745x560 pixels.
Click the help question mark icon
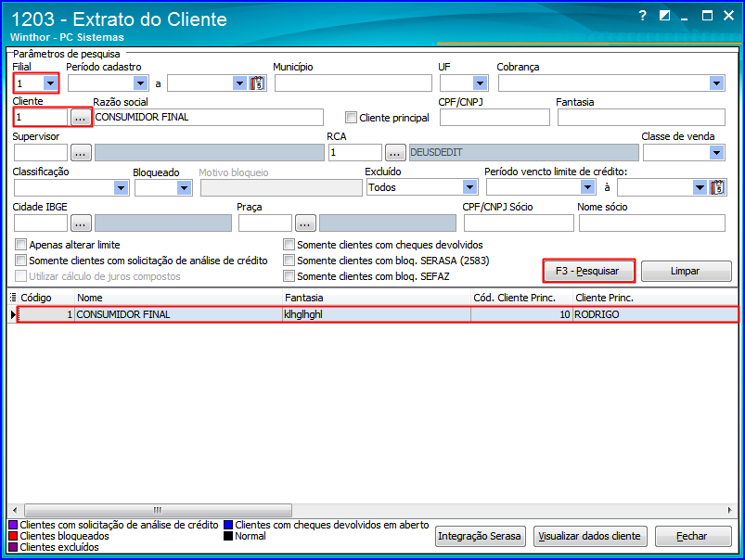(643, 16)
